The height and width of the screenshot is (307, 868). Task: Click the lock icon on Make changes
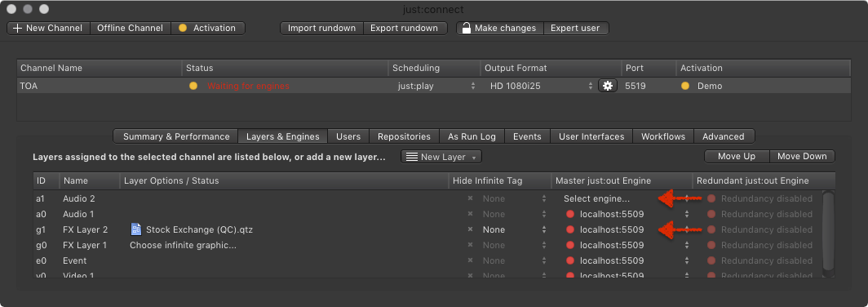[467, 28]
